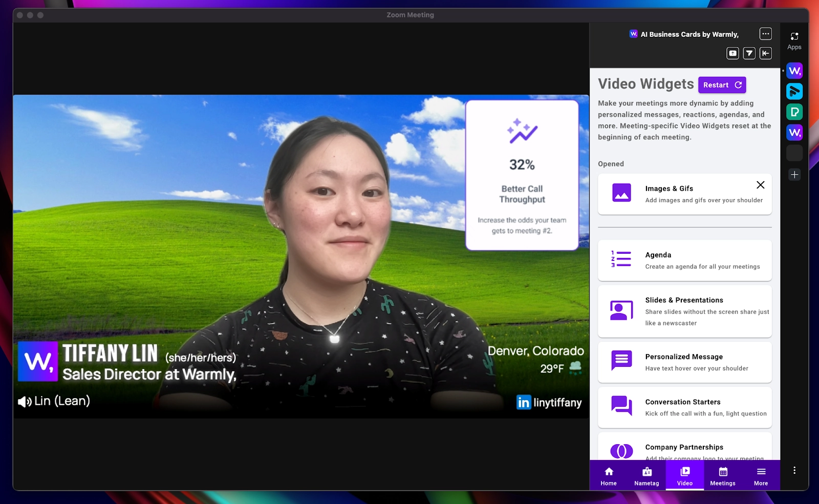
Task: Select the blank dark app tile in sidebar
Action: tap(794, 152)
